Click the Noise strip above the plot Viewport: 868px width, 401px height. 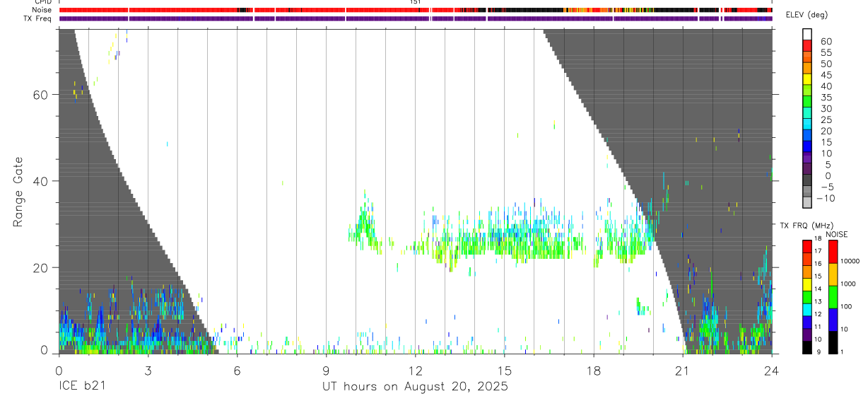click(x=416, y=10)
